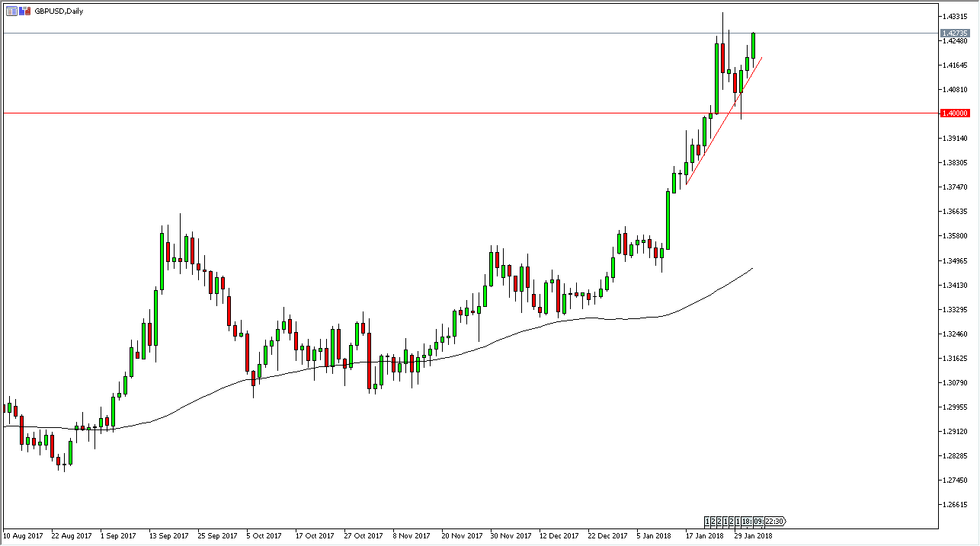Select the 10 Aug 2017 date label

pos(24,536)
